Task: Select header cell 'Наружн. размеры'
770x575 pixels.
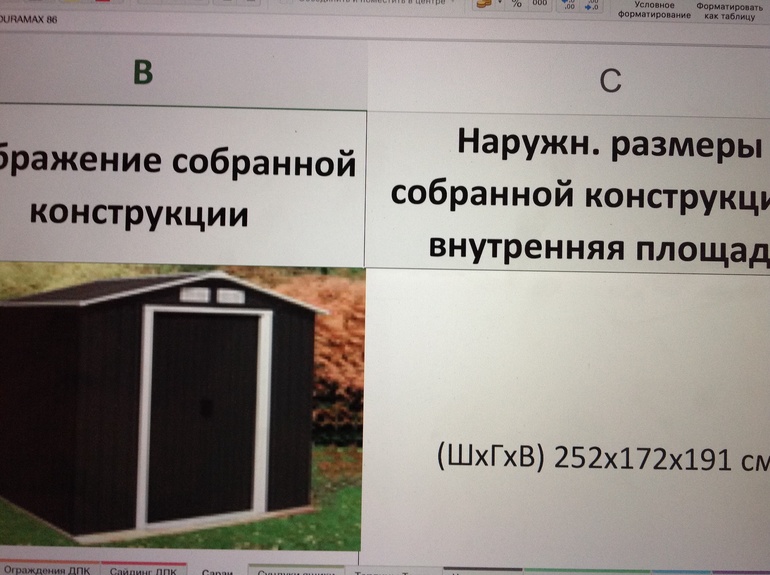Action: tap(600, 190)
